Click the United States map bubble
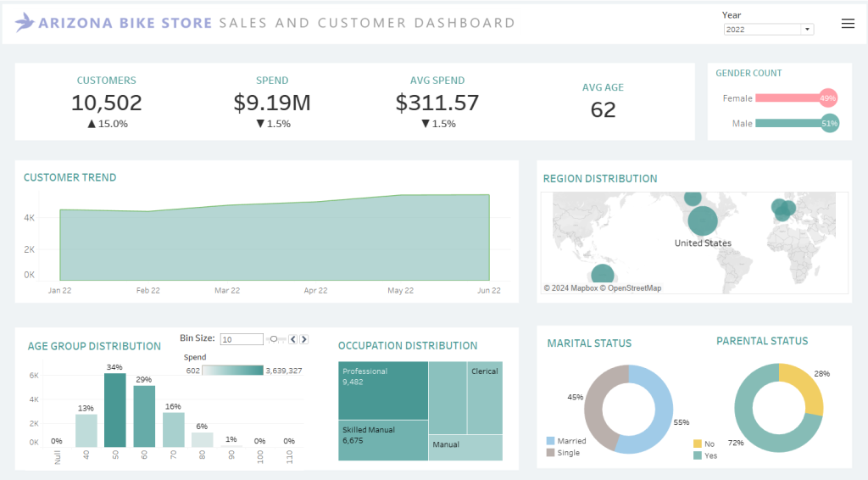The width and height of the screenshot is (868, 480). (703, 220)
